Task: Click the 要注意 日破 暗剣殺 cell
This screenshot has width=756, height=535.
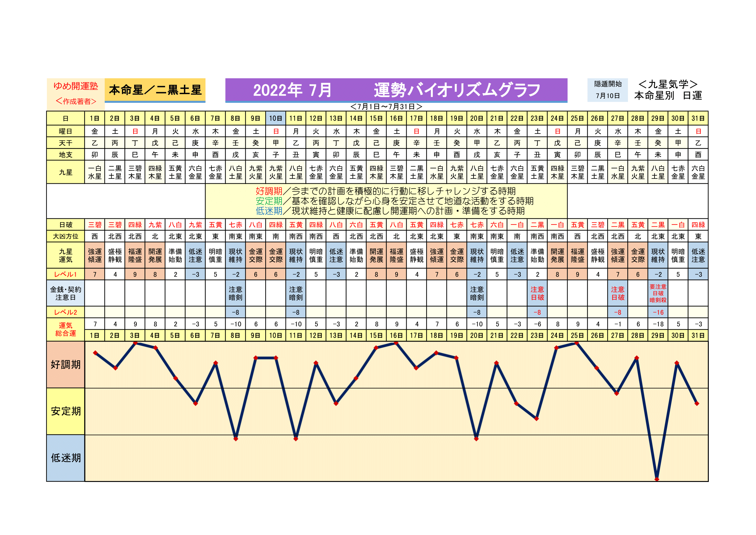Action: point(657,293)
